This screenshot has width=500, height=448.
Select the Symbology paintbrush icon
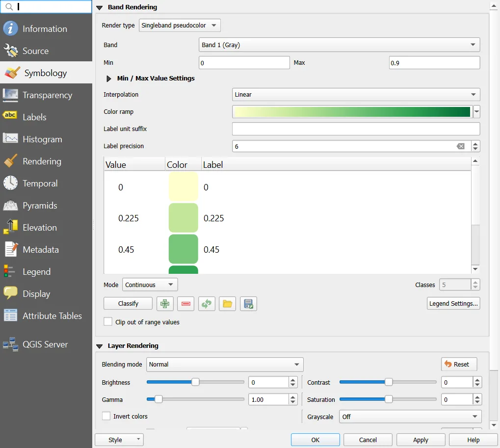pos(12,73)
